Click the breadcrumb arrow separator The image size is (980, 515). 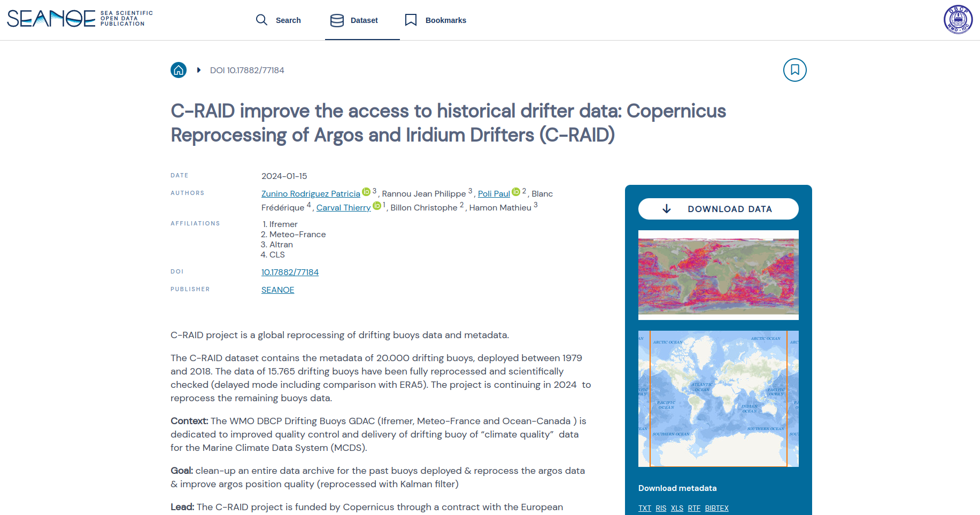click(199, 70)
